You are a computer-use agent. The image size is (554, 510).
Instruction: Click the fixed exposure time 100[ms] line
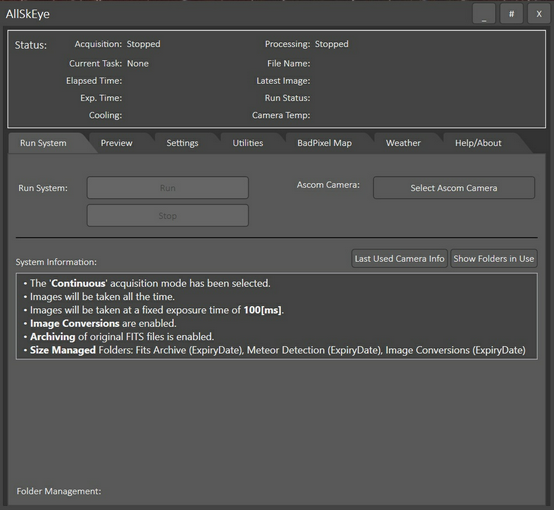[x=154, y=310]
